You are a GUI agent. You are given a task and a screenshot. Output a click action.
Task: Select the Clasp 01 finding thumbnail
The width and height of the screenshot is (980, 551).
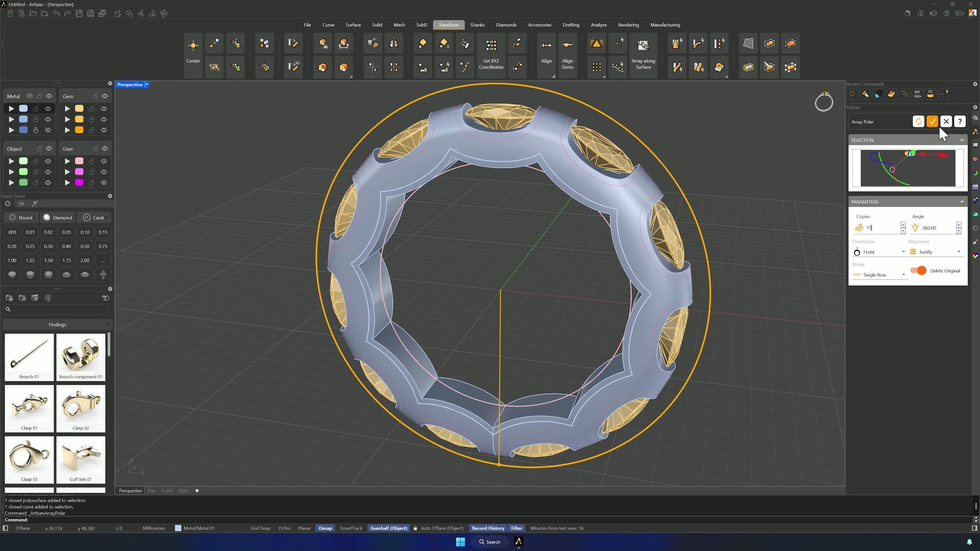pos(29,408)
